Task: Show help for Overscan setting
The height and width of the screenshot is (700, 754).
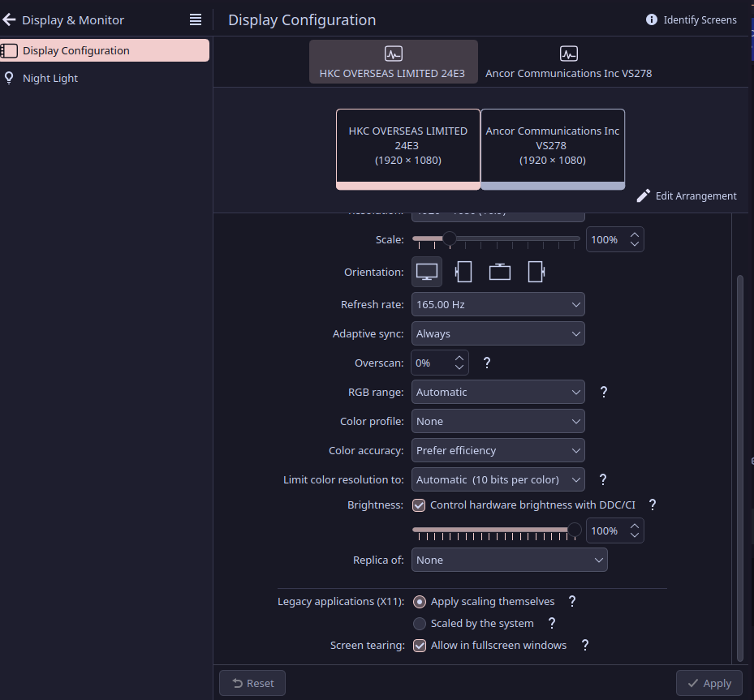Action: [x=487, y=363]
